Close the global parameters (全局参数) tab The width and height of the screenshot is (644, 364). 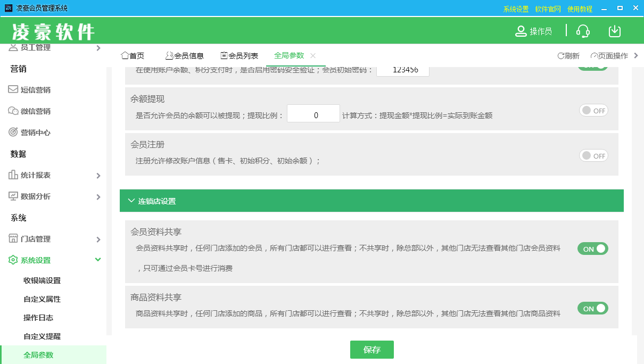(313, 56)
